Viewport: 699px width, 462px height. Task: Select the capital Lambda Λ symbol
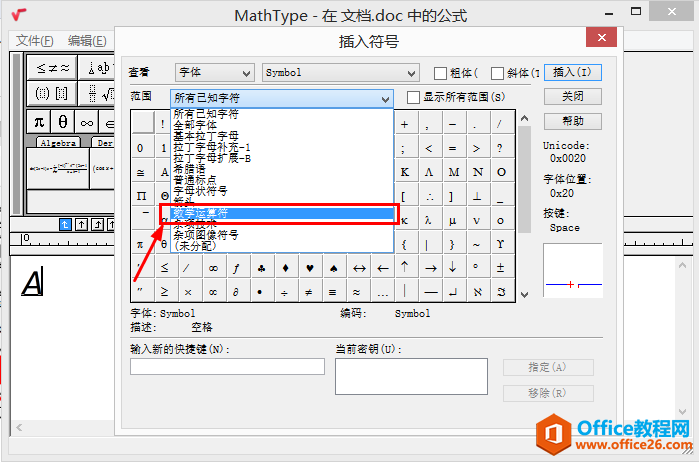coord(429,172)
